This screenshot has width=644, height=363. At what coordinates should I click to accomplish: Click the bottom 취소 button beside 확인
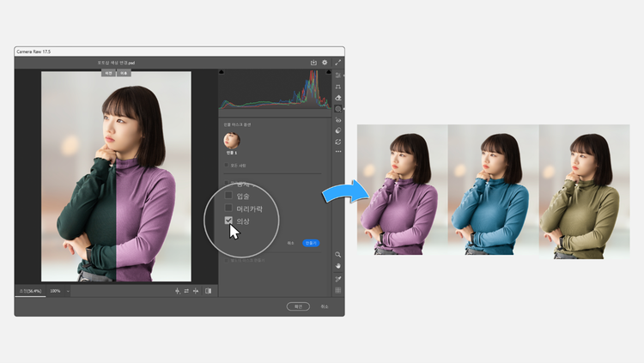click(325, 306)
